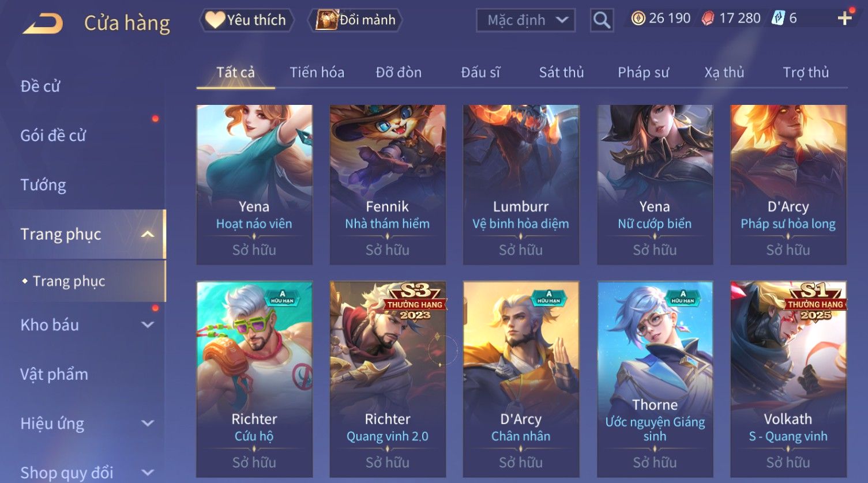Open the Tướng sidebar menu
This screenshot has height=483, width=868.
(43, 185)
